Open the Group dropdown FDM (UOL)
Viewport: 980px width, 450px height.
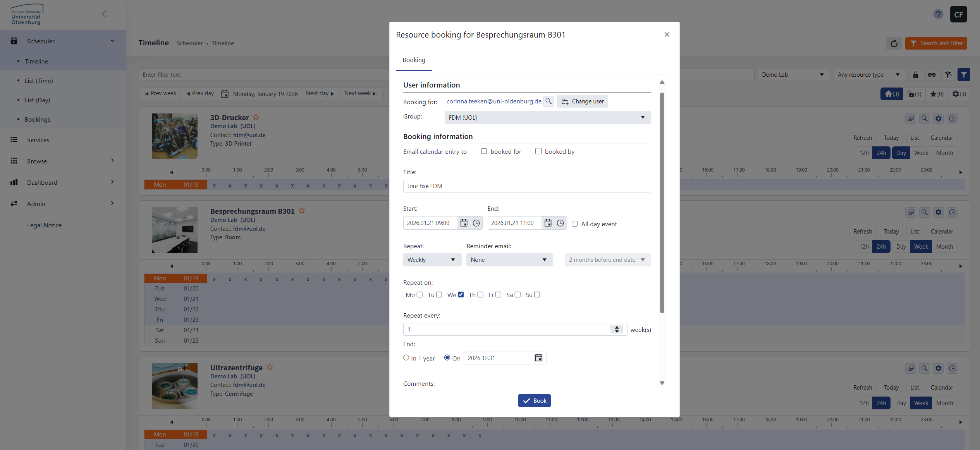pyautogui.click(x=547, y=117)
